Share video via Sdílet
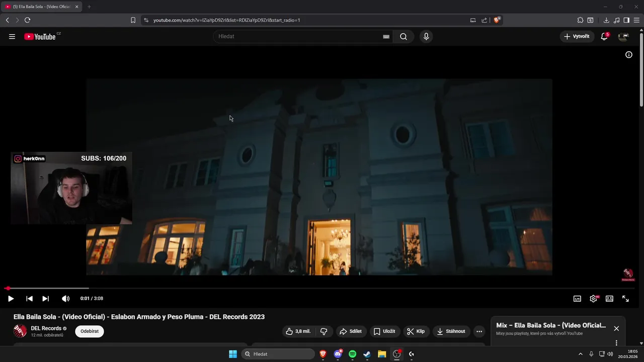The width and height of the screenshot is (644, 362). 351,331
